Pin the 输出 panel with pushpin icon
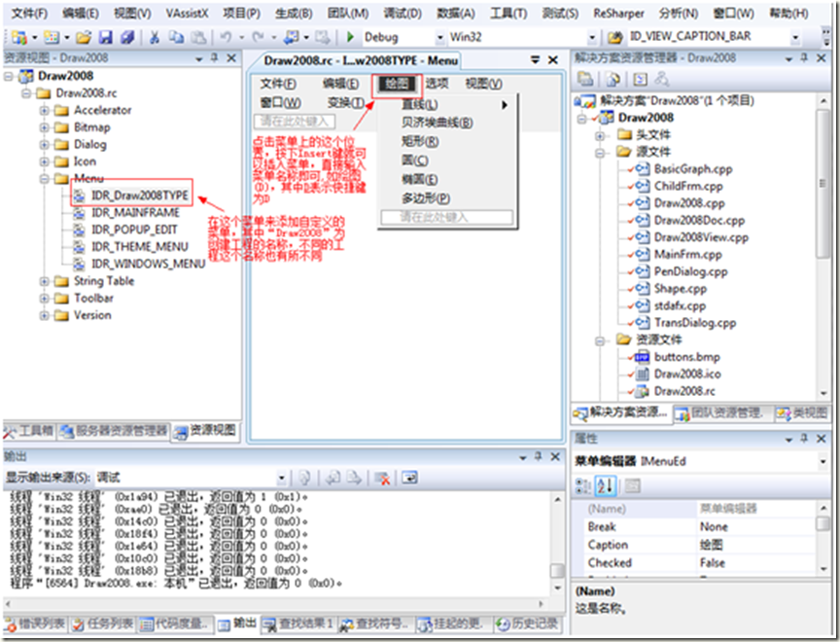The image size is (840, 642). (x=539, y=456)
